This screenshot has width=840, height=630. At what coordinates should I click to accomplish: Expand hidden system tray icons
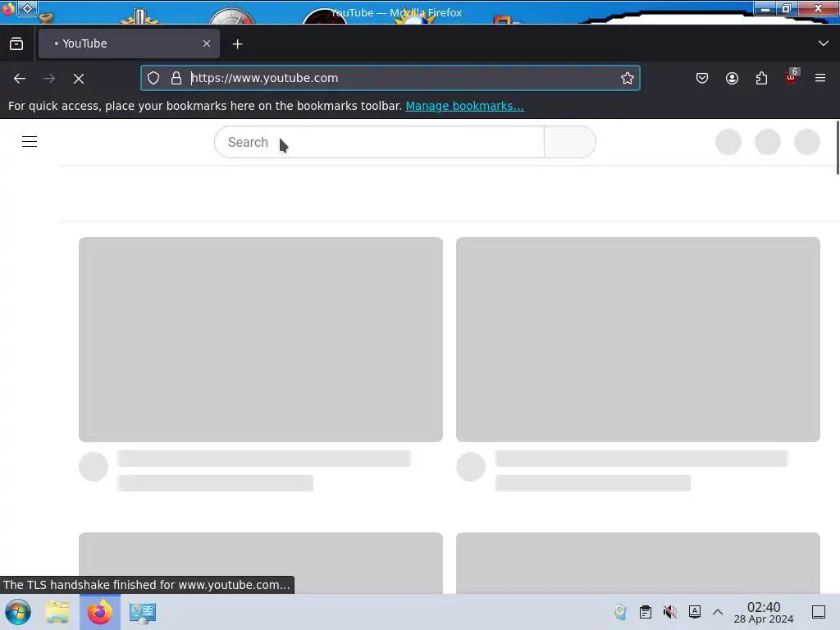(718, 612)
